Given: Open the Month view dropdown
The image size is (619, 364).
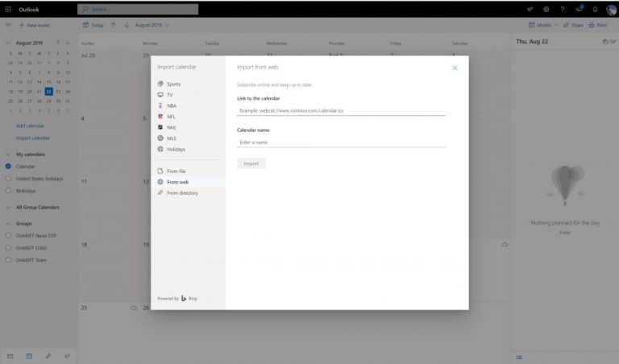Looking at the screenshot, I should coord(543,25).
